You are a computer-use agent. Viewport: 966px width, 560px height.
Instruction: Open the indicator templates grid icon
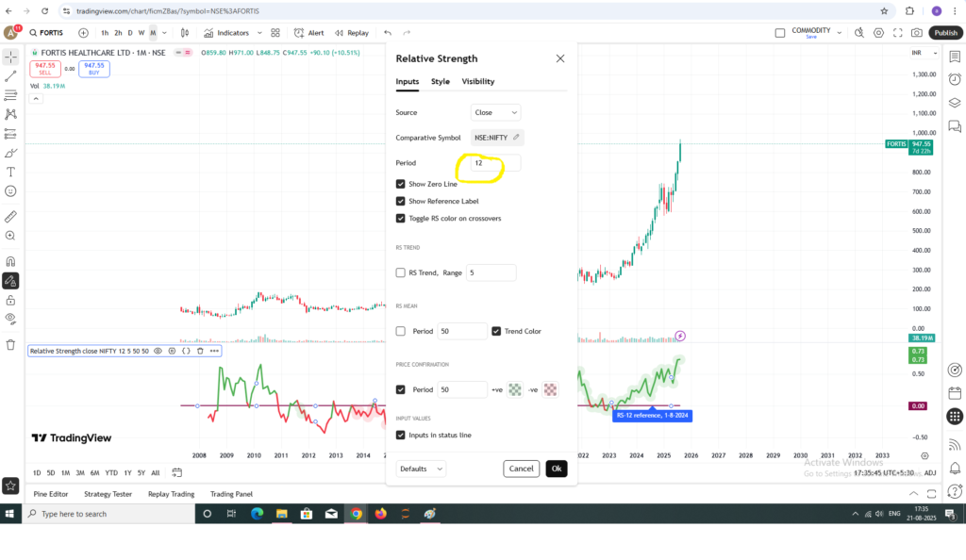pos(275,33)
